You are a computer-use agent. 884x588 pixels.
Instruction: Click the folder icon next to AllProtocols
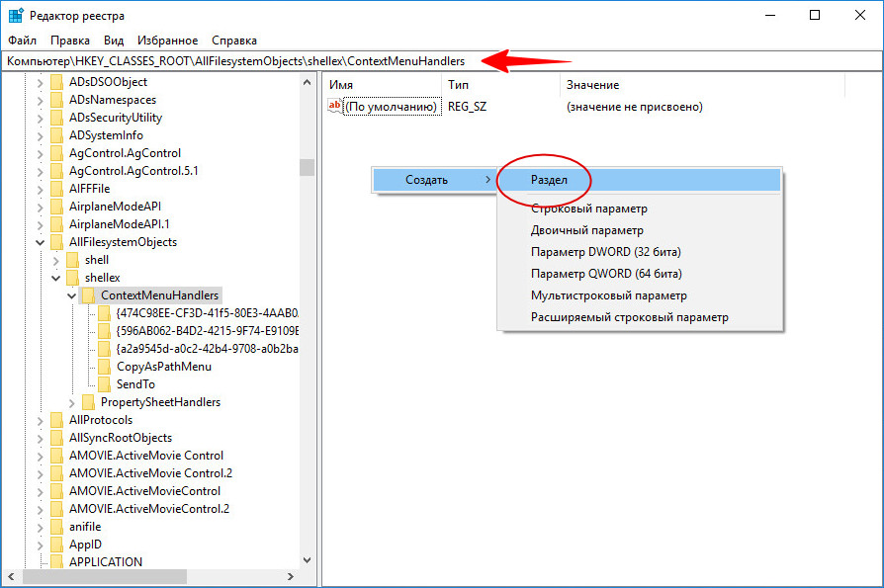click(57, 420)
